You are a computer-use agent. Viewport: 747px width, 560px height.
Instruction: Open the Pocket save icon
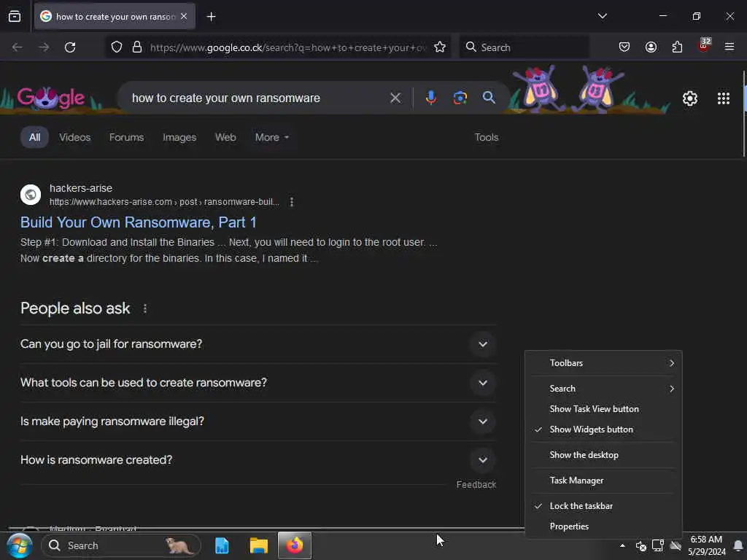pos(624,47)
